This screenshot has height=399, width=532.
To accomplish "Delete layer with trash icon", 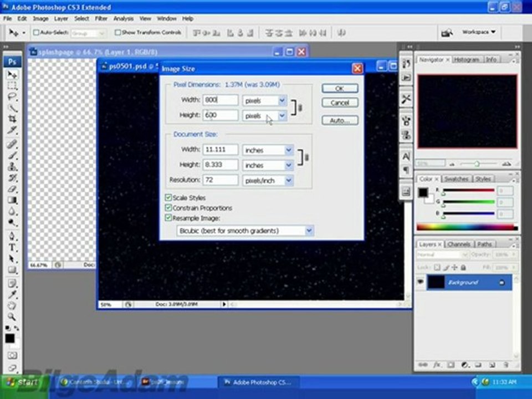I will click(x=506, y=365).
